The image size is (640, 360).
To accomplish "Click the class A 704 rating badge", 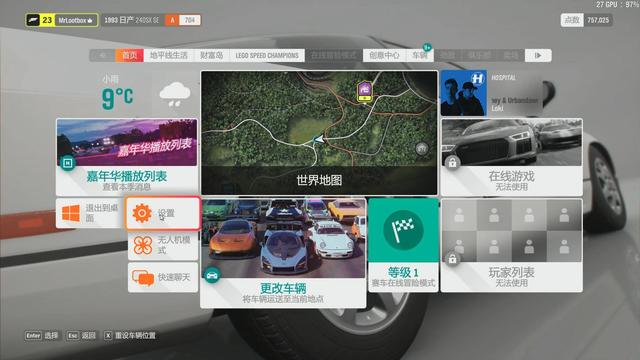I will (x=183, y=20).
